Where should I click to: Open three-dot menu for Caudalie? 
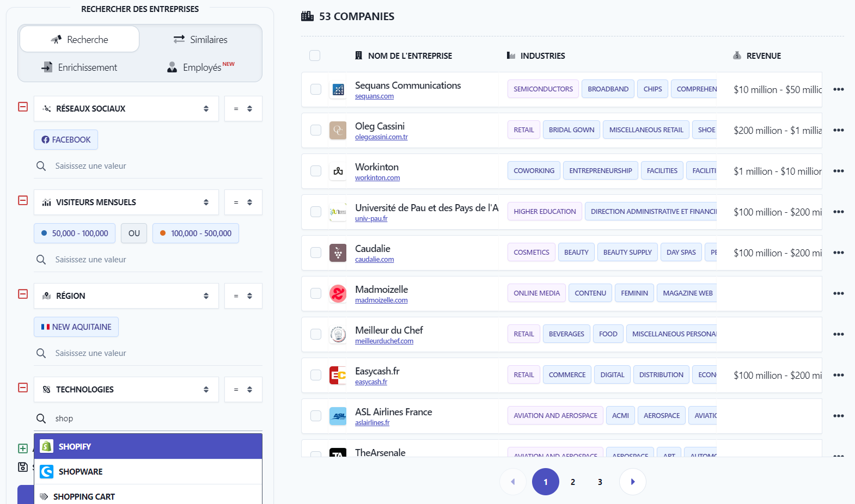(x=839, y=253)
